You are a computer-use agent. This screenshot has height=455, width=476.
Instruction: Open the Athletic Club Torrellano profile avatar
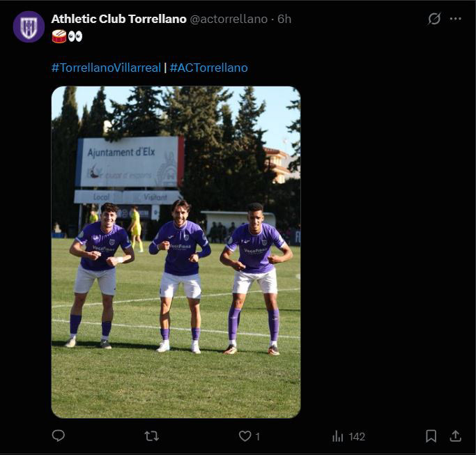pyautogui.click(x=29, y=26)
